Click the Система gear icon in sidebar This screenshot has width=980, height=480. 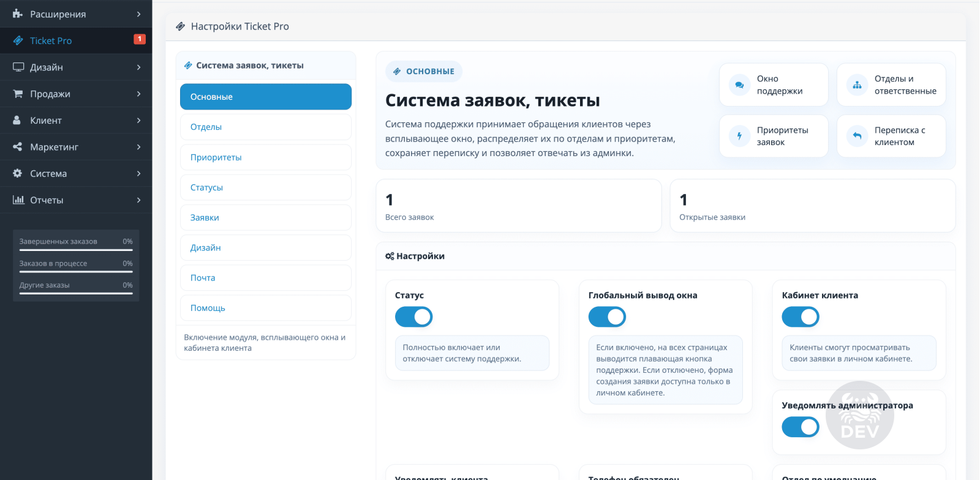tap(17, 173)
